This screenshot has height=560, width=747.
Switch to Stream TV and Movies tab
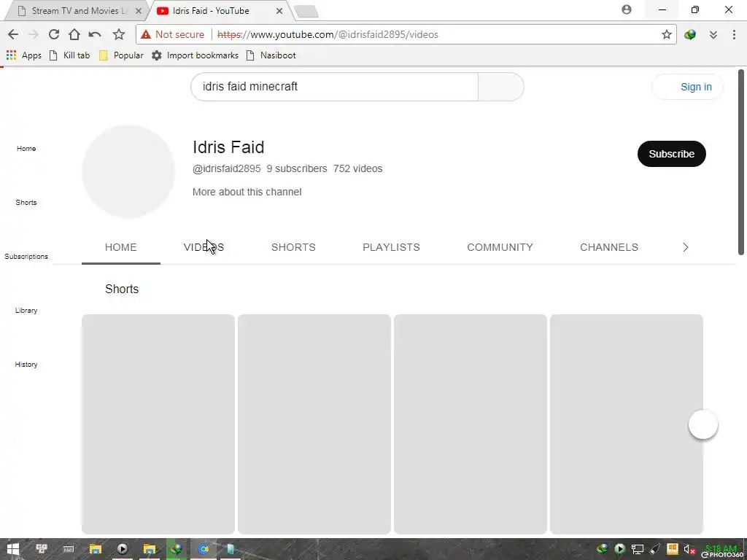(x=76, y=10)
